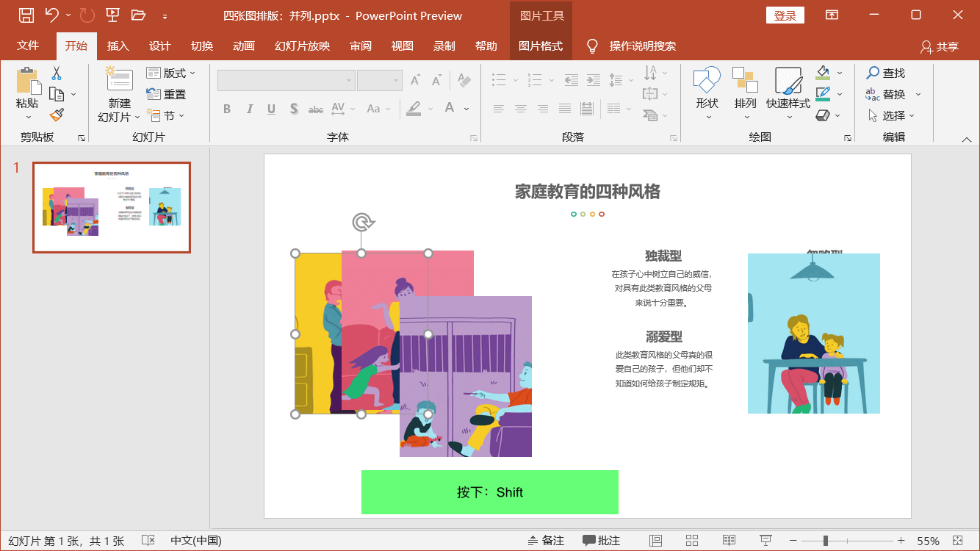Adjust the zoom slider handle
Viewport: 980px width, 551px height.
click(826, 541)
